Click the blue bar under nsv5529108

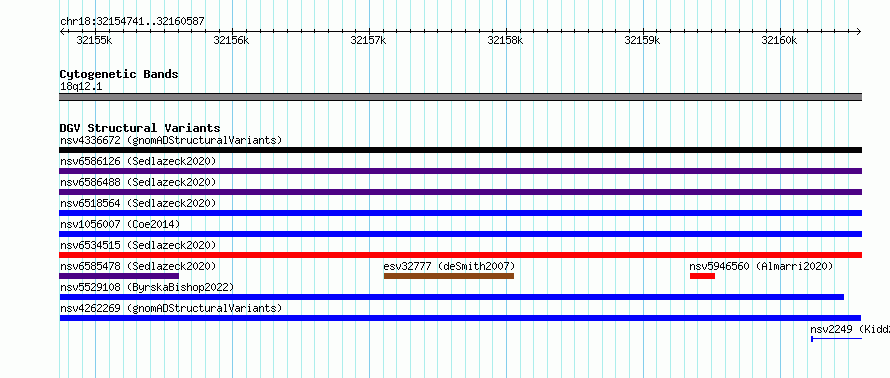tap(452, 297)
